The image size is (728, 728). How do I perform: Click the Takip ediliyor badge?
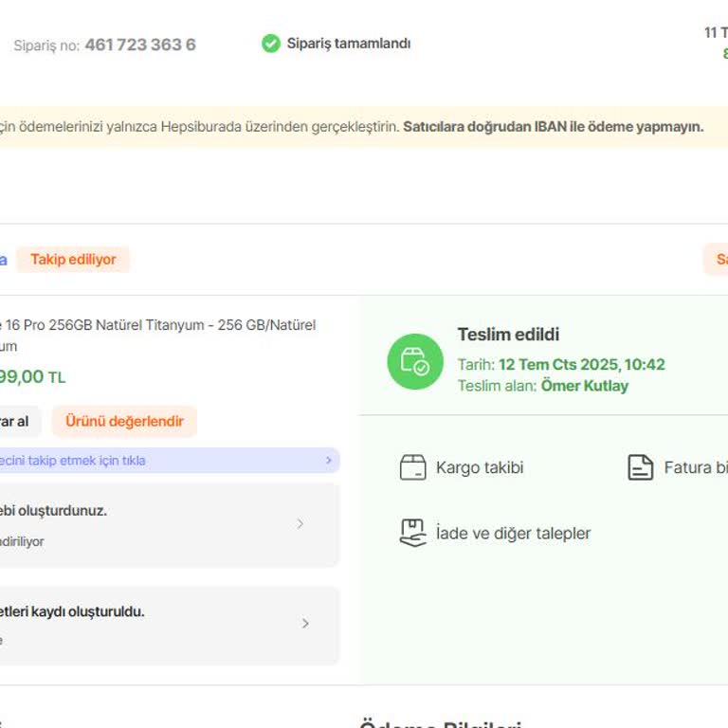coord(73,260)
